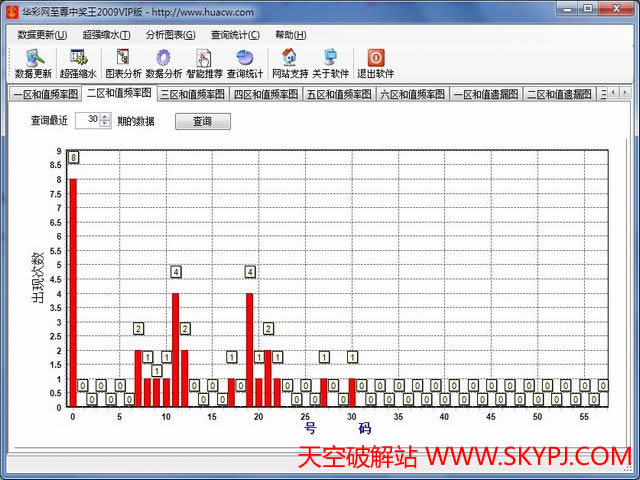The image size is (640, 480).
Task: Open the 超强缩水 toolbar tool
Action: click(x=78, y=63)
